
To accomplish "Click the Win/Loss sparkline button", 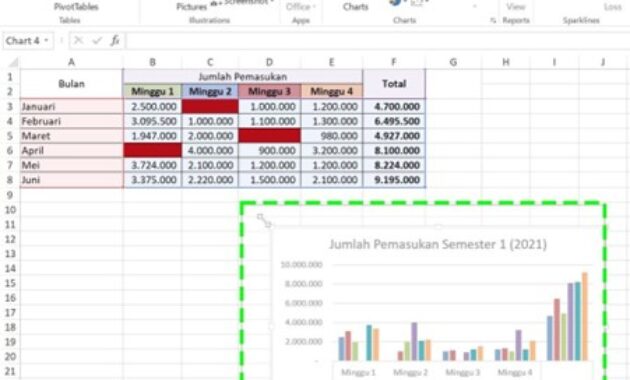I will [613, 7].
